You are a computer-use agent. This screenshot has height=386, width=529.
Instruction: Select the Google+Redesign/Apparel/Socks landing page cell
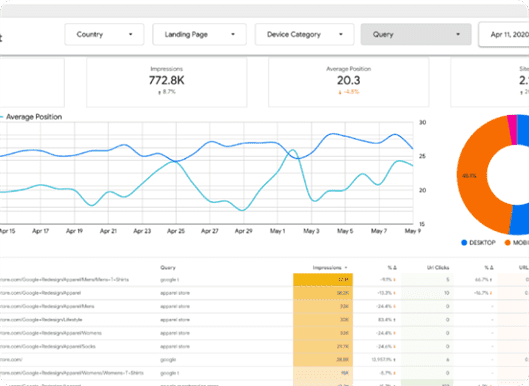coord(48,346)
